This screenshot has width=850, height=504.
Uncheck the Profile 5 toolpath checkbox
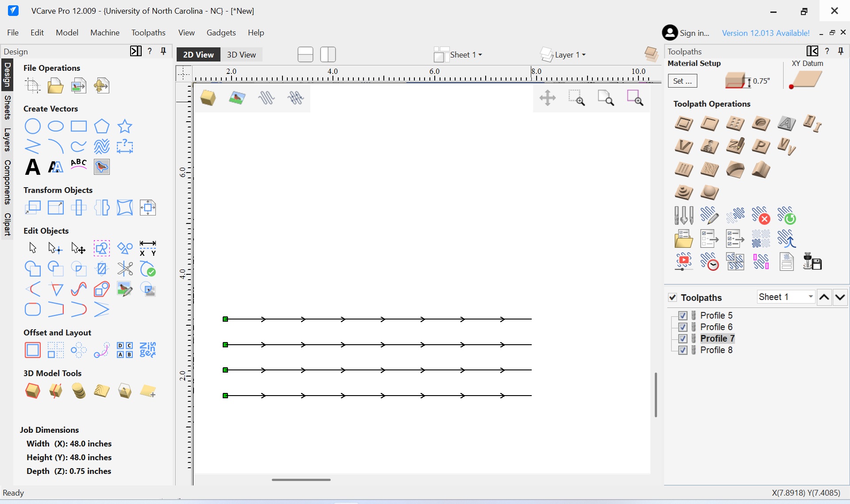pos(683,315)
